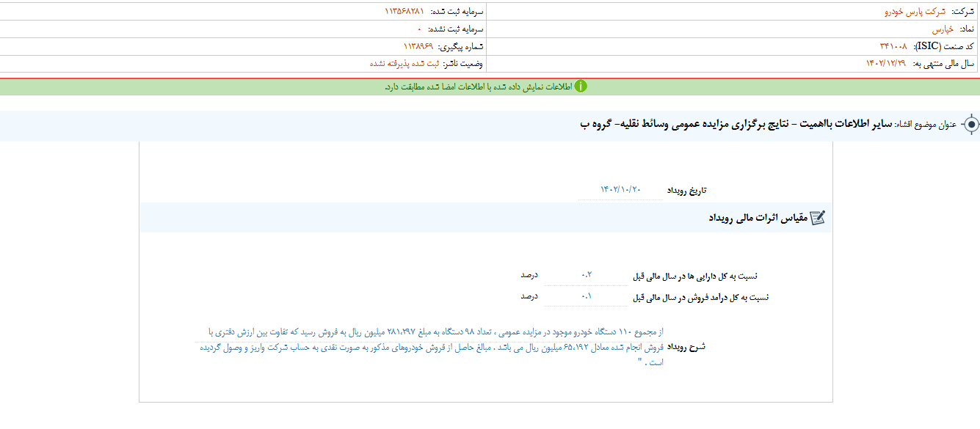Click the total assets ratio field 0.2
This screenshot has width=980, height=429.
(586, 276)
